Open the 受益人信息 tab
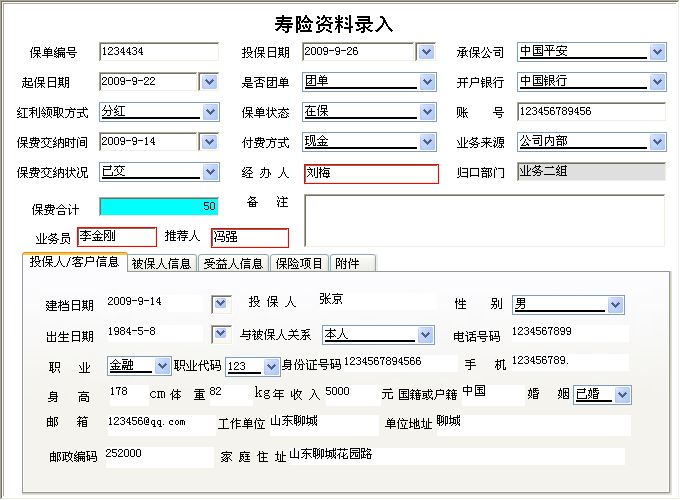The image size is (680, 500). pyautogui.click(x=233, y=264)
